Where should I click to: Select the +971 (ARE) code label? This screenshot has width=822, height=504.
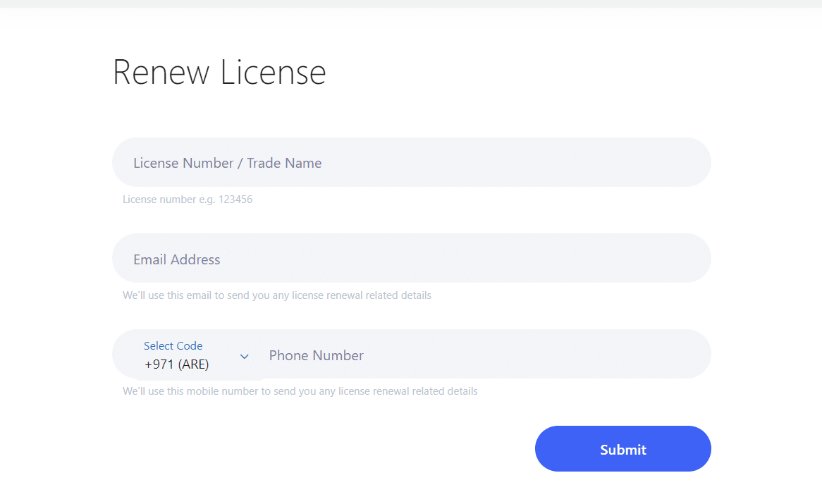tap(176, 364)
